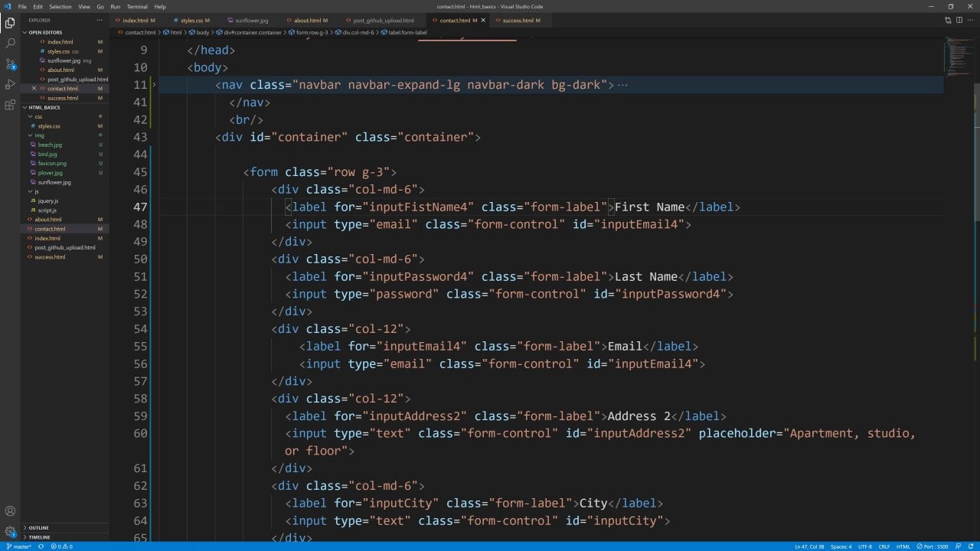This screenshot has height=551, width=980.
Task: Open the Terminal menu
Action: point(137,7)
